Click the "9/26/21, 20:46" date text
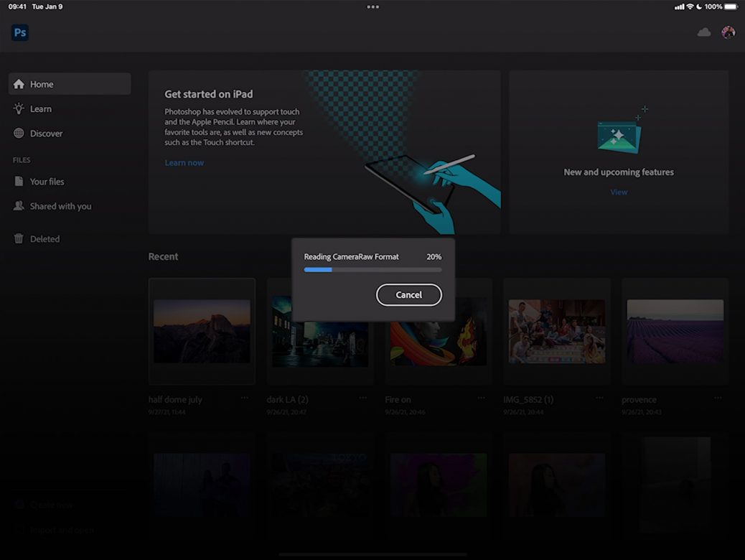The image size is (745, 560). coord(405,412)
